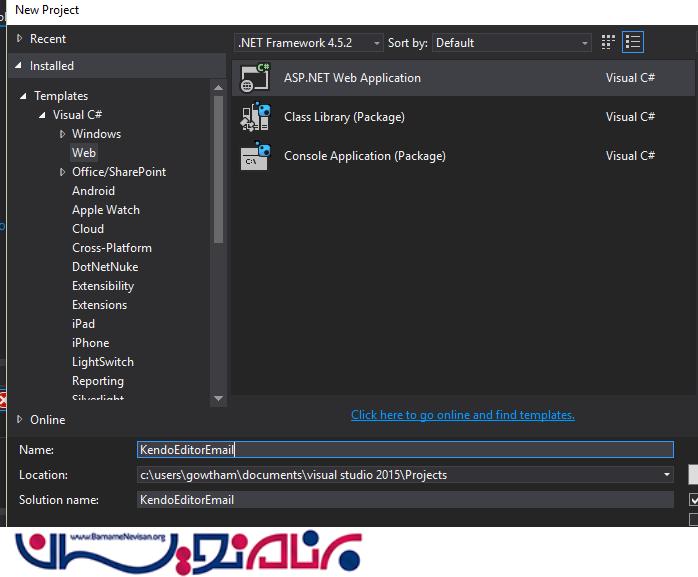
Task: Collapse the Visual C# tree node
Action: pyautogui.click(x=43, y=115)
